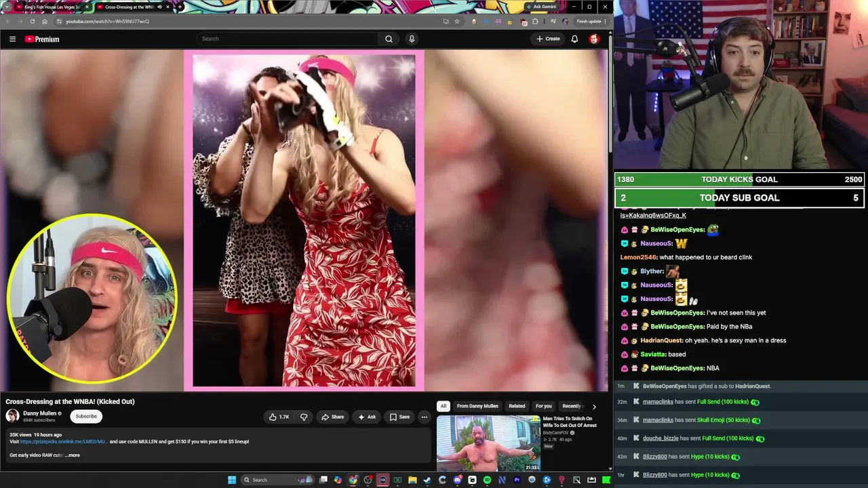Image resolution: width=868 pixels, height=488 pixels.
Task: Open Ask Gemini in the browser
Action: pyautogui.click(x=540, y=7)
